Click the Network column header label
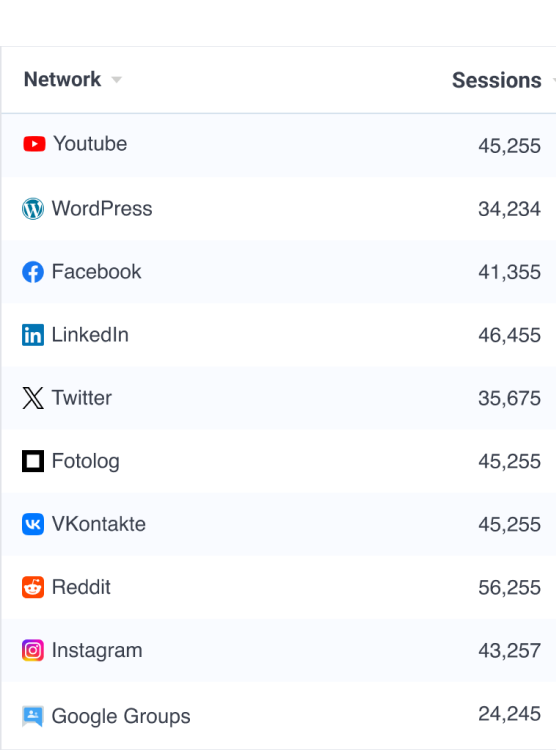This screenshot has width=556, height=750. pyautogui.click(x=62, y=79)
